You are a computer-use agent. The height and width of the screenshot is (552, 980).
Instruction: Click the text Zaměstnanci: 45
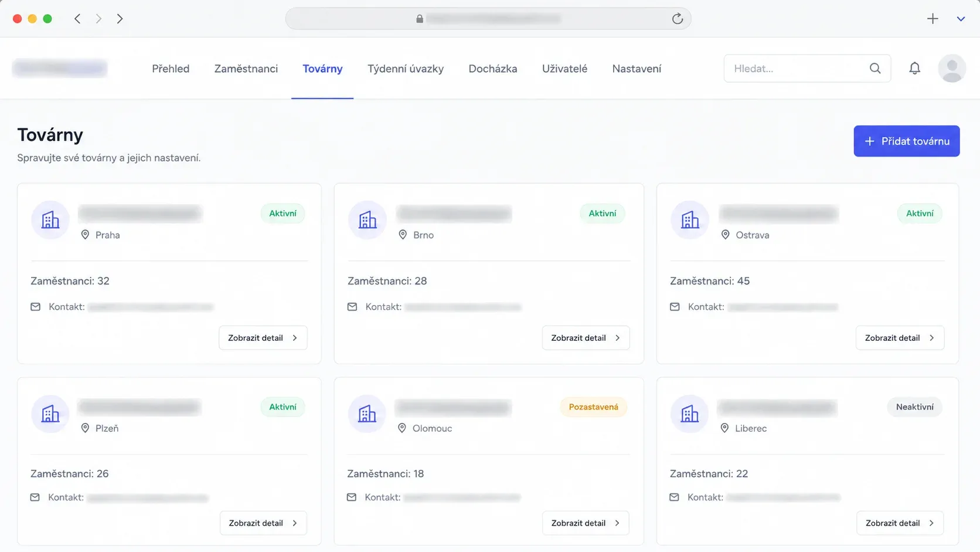[x=710, y=281]
